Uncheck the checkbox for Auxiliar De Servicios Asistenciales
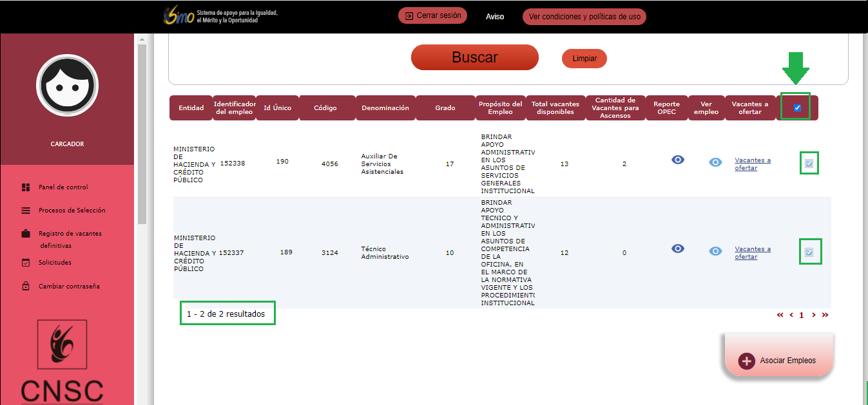868x405 pixels. (809, 164)
